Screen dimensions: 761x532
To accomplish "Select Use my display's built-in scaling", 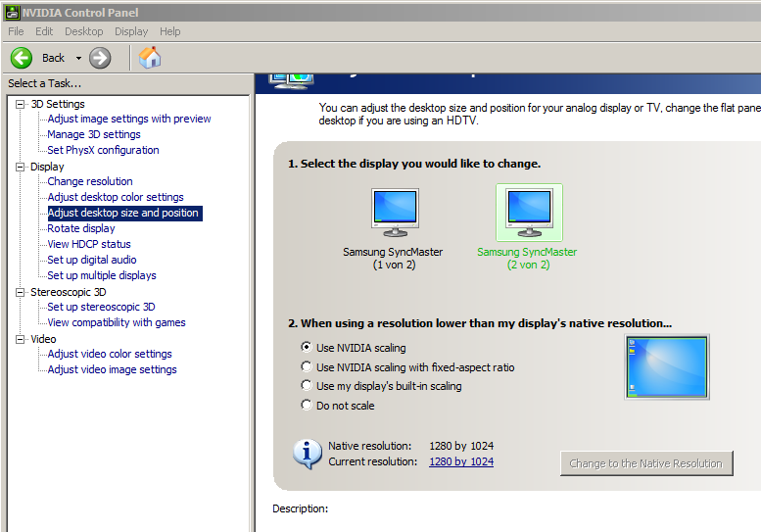I will (307, 385).
